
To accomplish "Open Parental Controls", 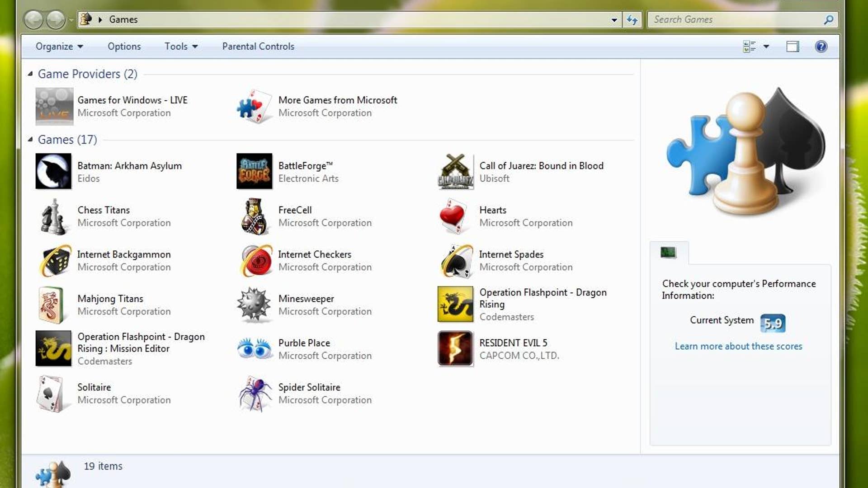I will [x=258, y=46].
